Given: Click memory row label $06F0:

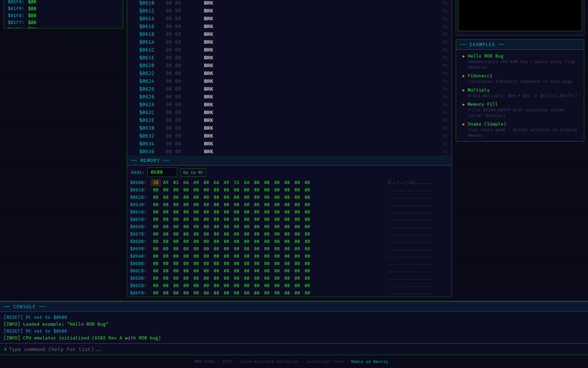Looking at the screenshot, I should click(x=138, y=293).
